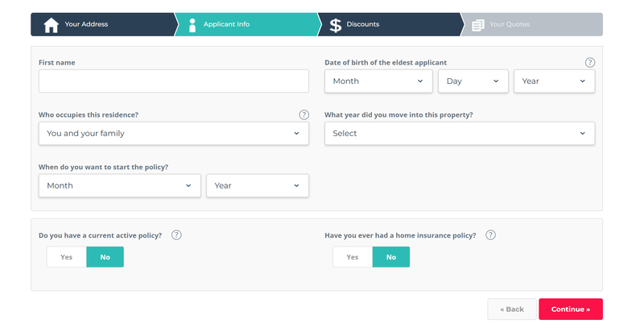Viewport: 644px width, 336px height.
Task: Open help icon for who occupies residence
Action: point(304,114)
